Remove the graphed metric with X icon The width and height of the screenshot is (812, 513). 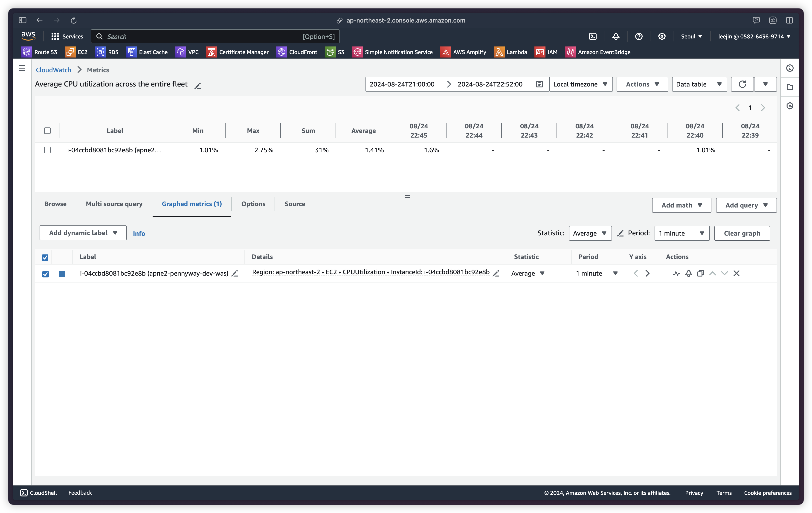tap(737, 273)
